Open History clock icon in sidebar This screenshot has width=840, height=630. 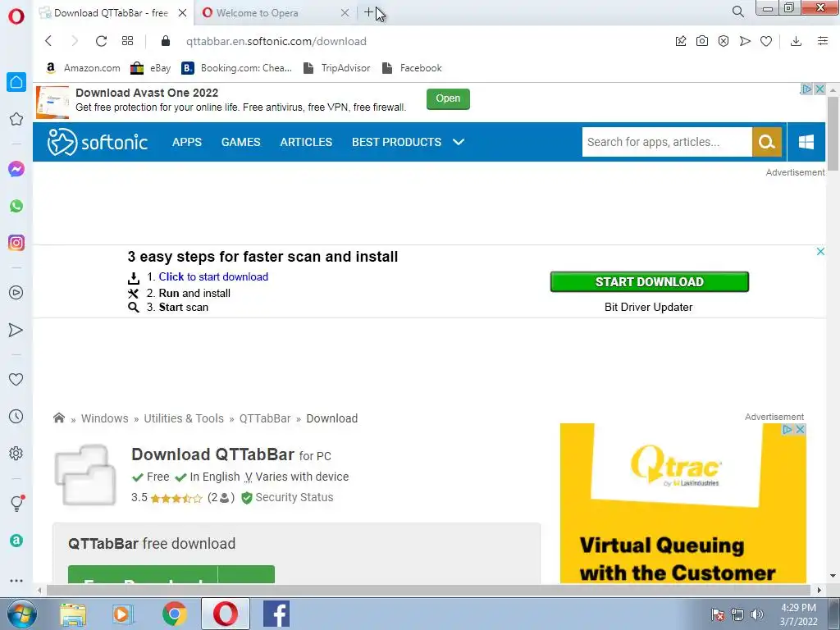(16, 416)
